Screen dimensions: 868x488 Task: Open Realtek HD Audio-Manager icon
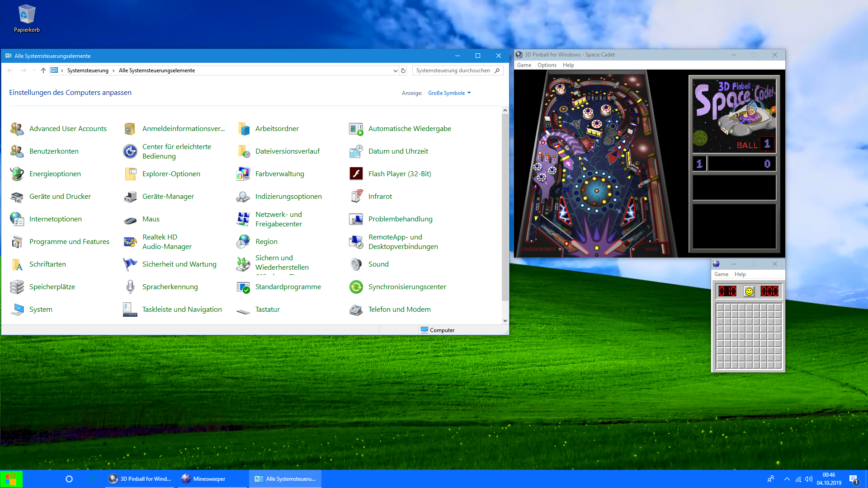click(130, 242)
